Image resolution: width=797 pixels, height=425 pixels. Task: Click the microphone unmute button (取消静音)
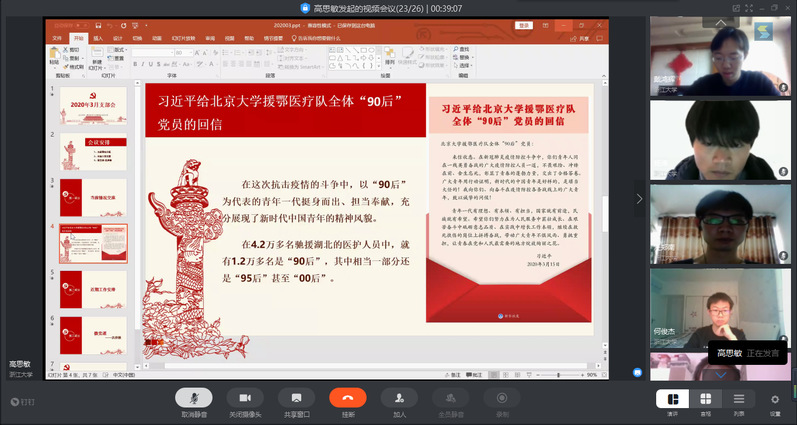[x=194, y=398]
